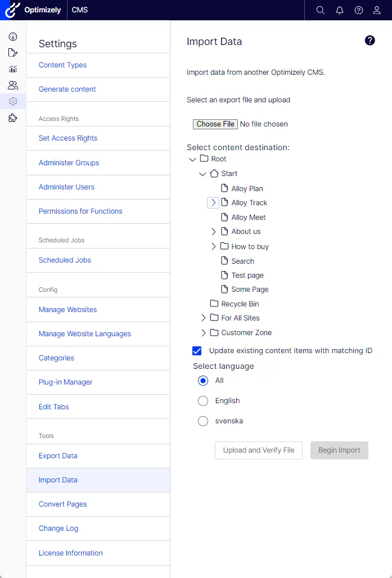Screen dimensions: 392x578
Task: Open Change Log
Action: pos(98,529)
